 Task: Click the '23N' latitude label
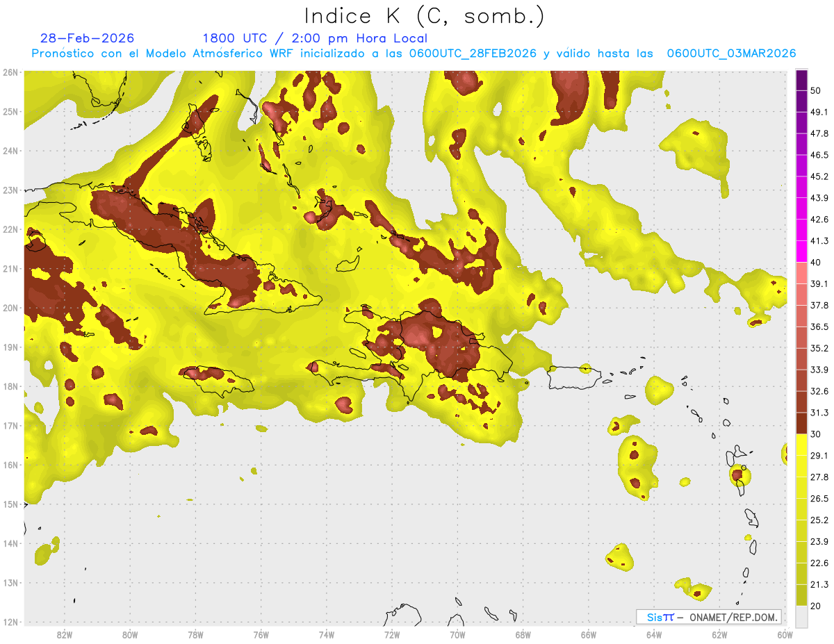10,190
